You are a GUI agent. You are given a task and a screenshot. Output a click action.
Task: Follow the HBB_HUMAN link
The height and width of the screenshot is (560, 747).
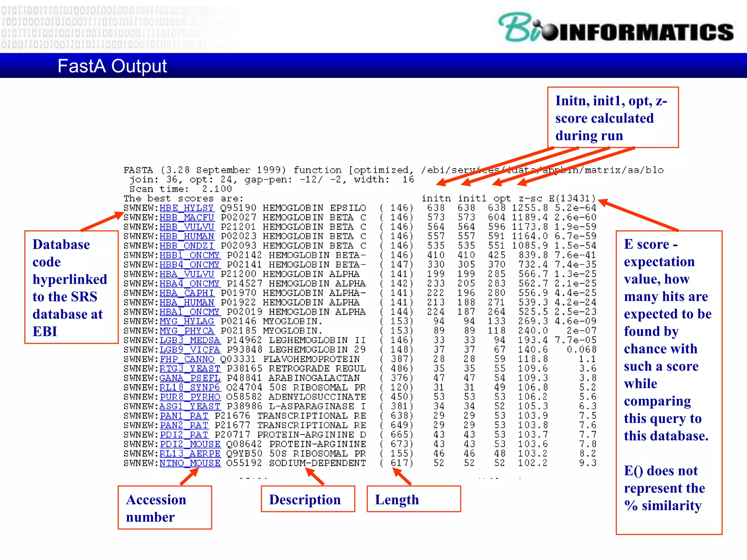pyautogui.click(x=187, y=236)
